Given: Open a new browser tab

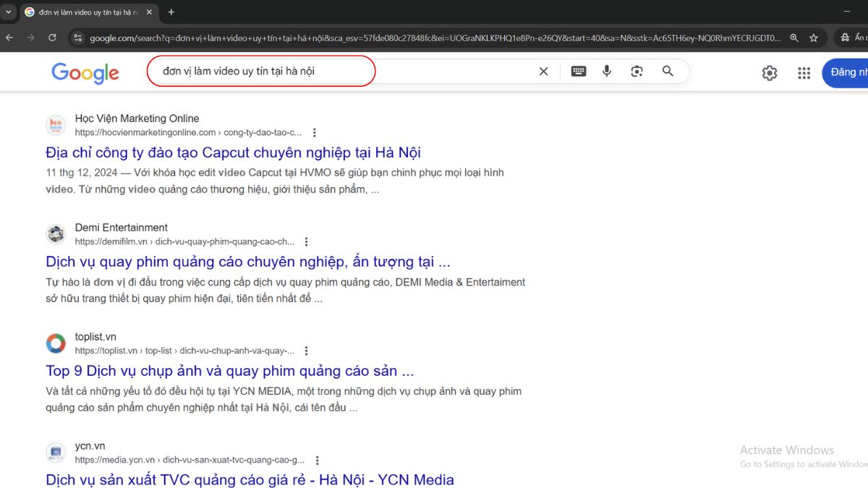Looking at the screenshot, I should click(171, 12).
